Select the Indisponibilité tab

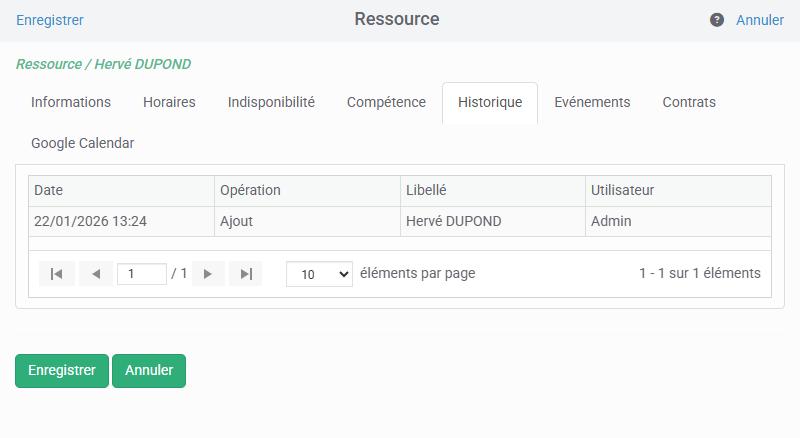point(271,102)
